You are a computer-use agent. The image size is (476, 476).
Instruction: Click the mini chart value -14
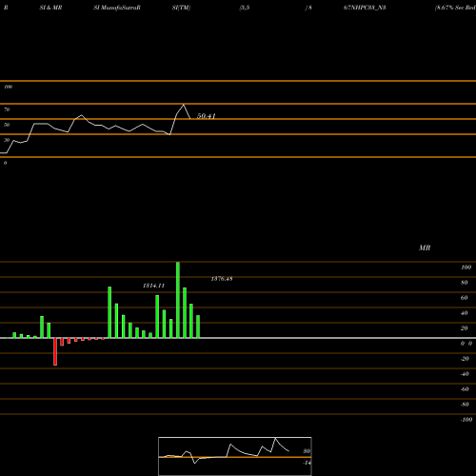[x=307, y=463]
